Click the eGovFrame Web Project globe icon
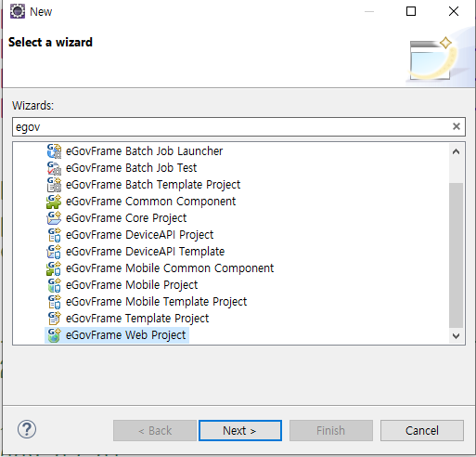This screenshot has width=476, height=457. (54, 335)
